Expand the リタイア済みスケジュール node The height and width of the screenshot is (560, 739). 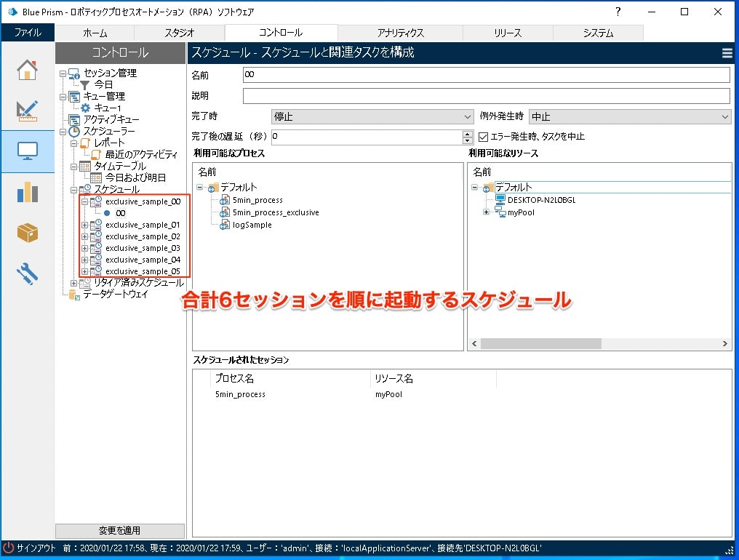point(73,284)
